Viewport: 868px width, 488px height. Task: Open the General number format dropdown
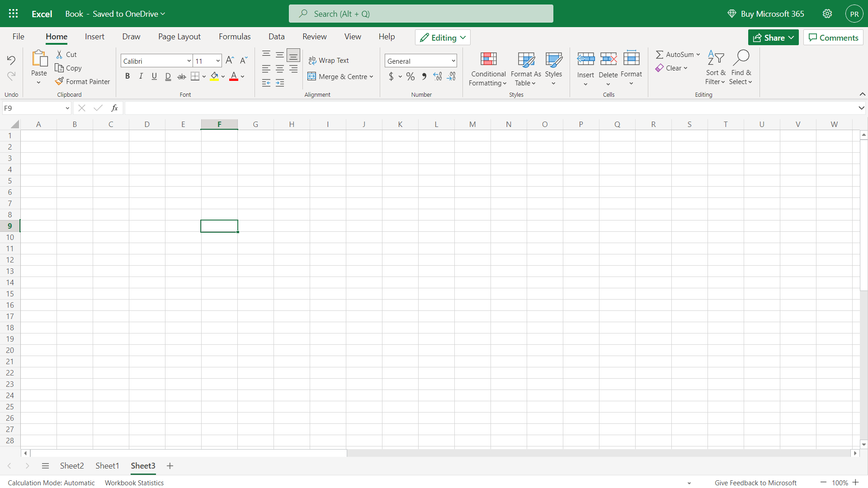pyautogui.click(x=453, y=61)
